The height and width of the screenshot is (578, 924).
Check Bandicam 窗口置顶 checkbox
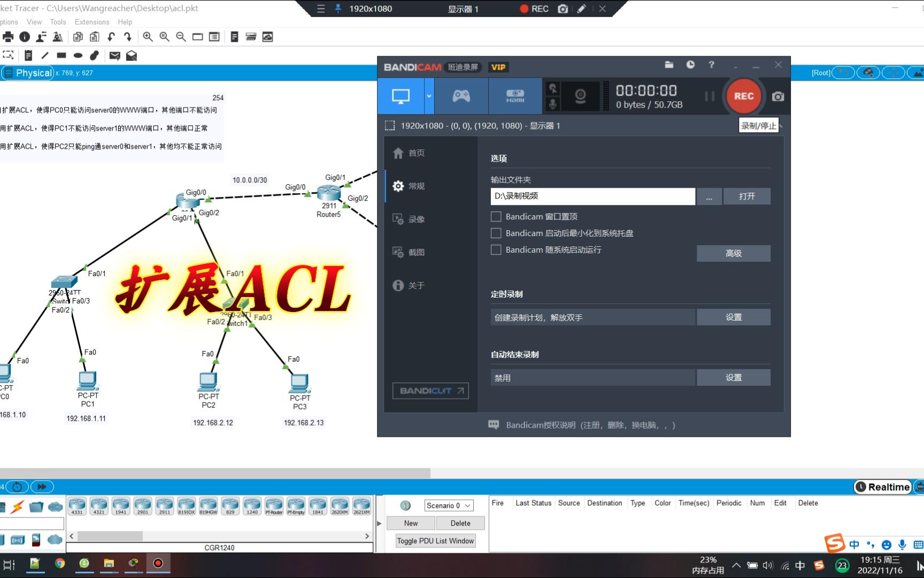tap(496, 217)
